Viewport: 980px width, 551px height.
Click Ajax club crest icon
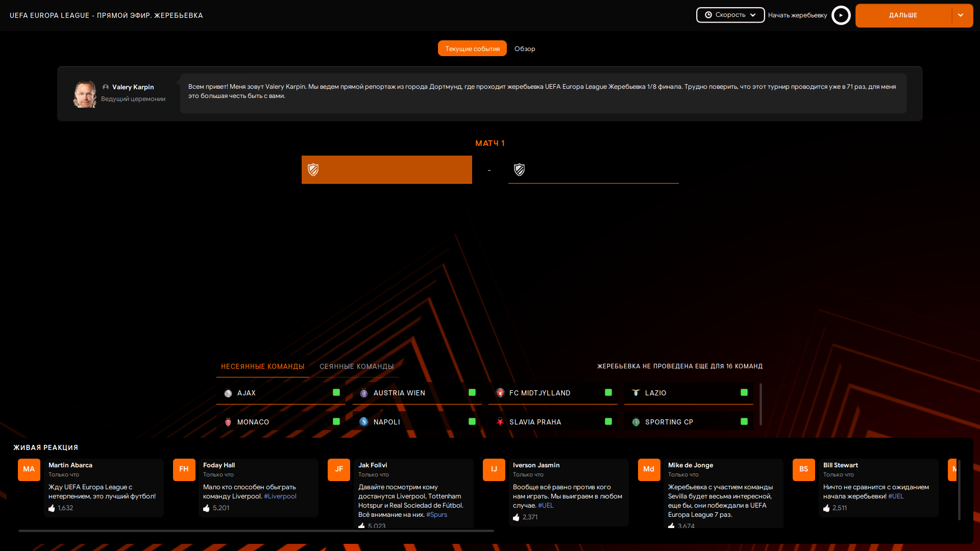click(228, 393)
